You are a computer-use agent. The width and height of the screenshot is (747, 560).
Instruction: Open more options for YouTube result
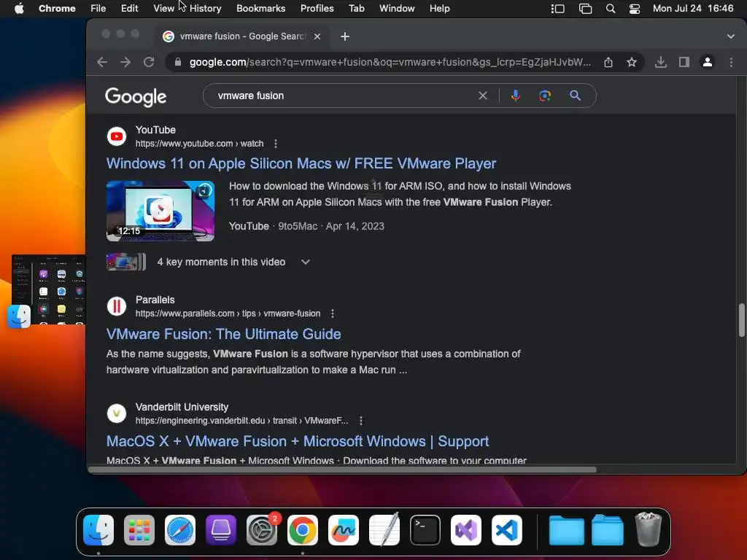pos(275,144)
